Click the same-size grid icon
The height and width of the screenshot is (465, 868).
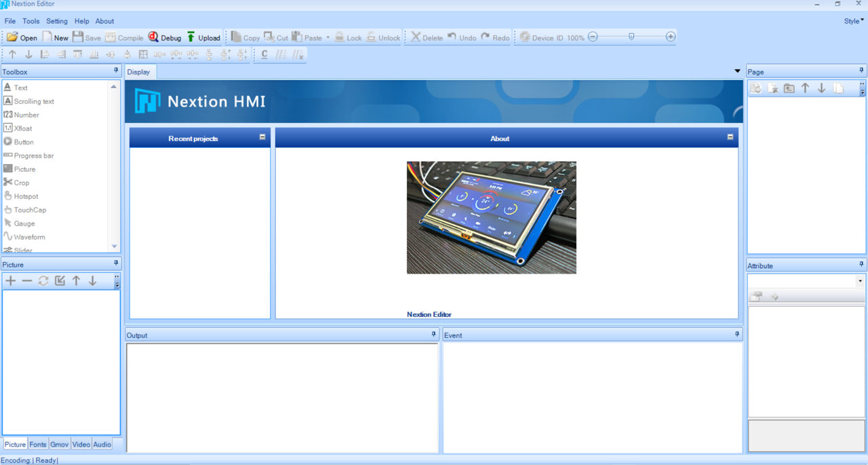(143, 54)
